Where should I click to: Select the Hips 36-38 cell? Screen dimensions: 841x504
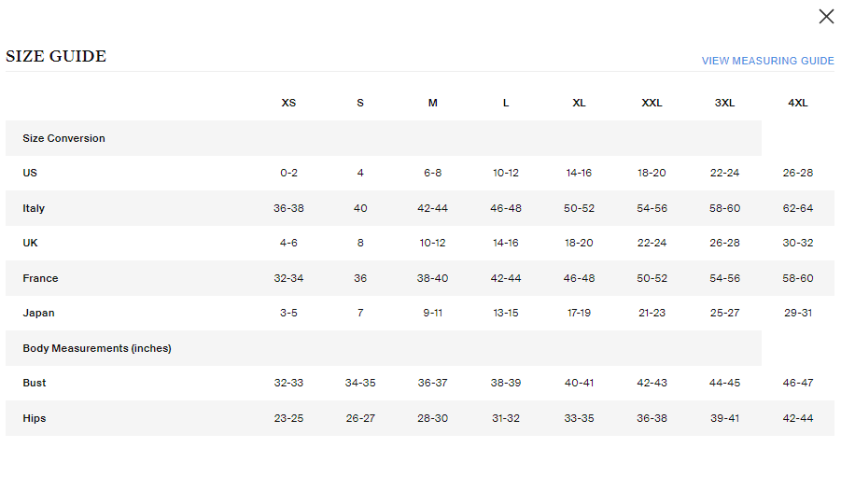[x=652, y=418]
